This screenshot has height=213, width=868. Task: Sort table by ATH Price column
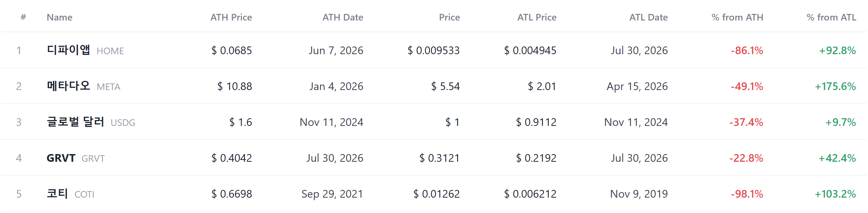[x=231, y=17]
